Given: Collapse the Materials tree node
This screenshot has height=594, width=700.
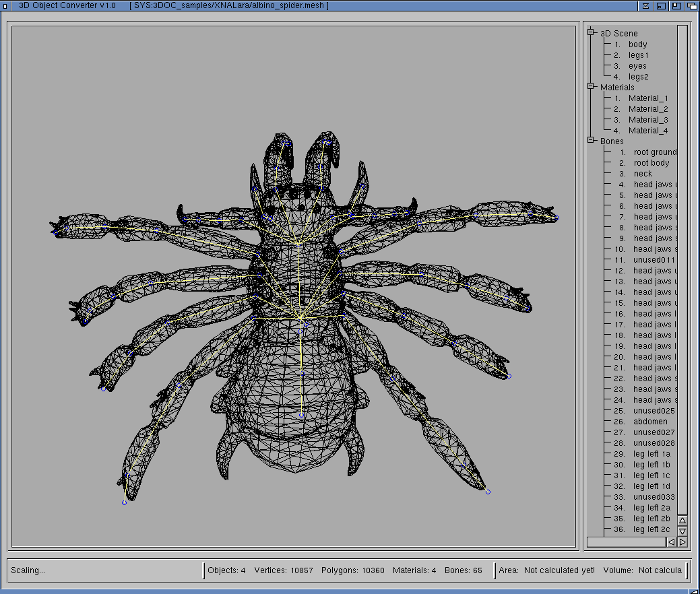Looking at the screenshot, I should tap(591, 87).
